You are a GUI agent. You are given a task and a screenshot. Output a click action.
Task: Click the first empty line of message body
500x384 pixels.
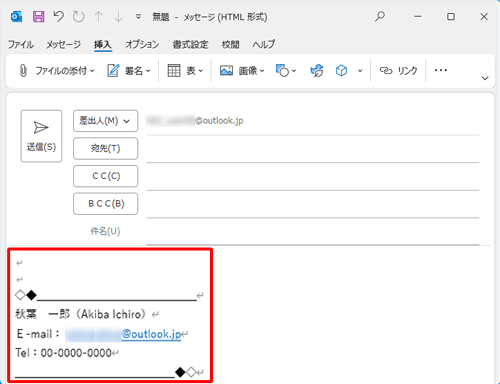click(19, 263)
